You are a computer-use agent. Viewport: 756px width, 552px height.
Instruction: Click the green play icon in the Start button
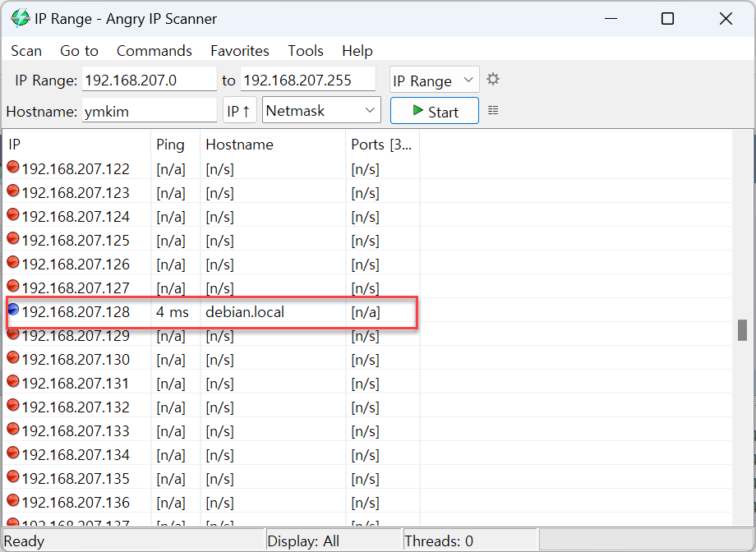(417, 110)
